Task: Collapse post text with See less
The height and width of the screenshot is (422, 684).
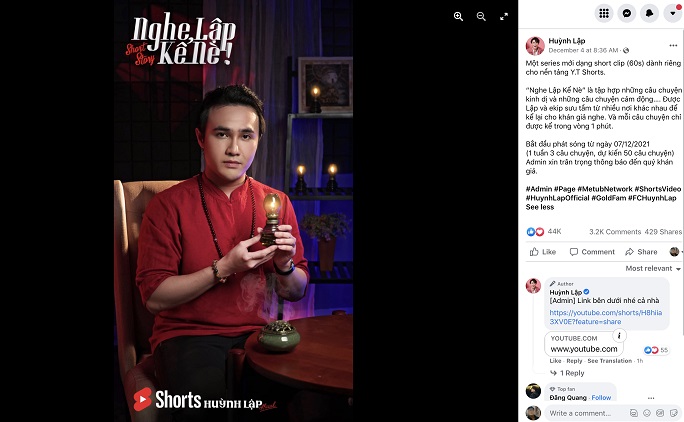Action: coord(540,207)
